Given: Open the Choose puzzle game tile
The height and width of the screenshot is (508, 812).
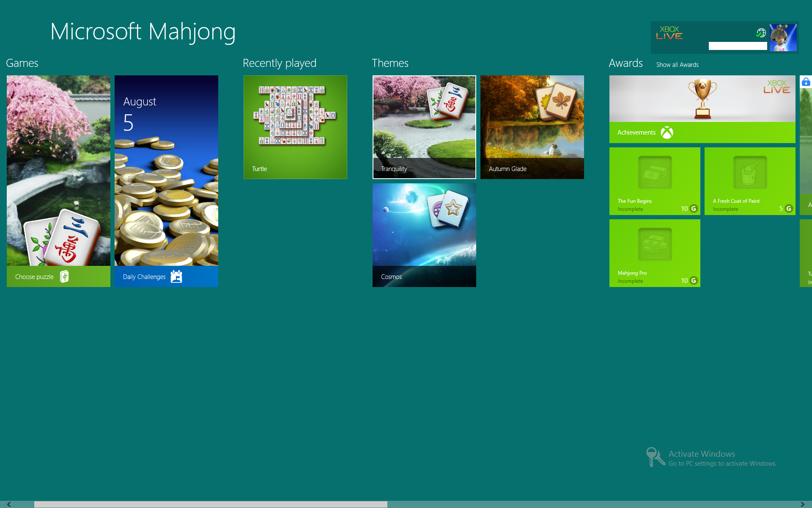Looking at the screenshot, I should pyautogui.click(x=58, y=181).
